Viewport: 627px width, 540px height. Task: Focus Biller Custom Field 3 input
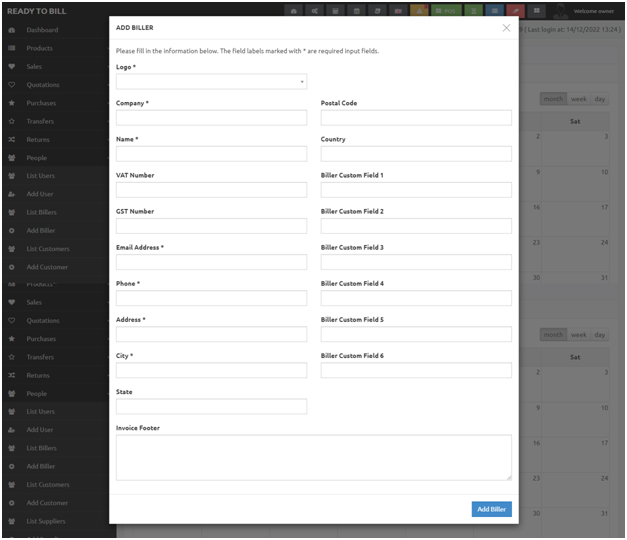[416, 262]
